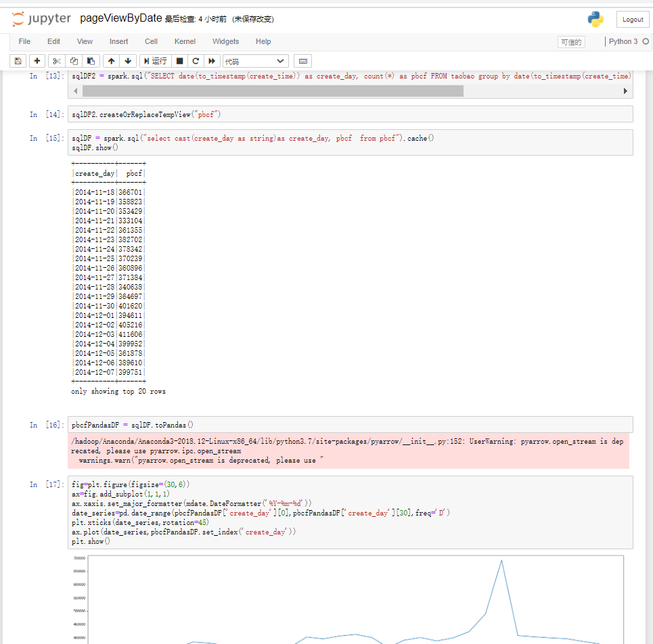Rename notebook by clicking pageViewByDate title
653x644 pixels.
pos(120,18)
